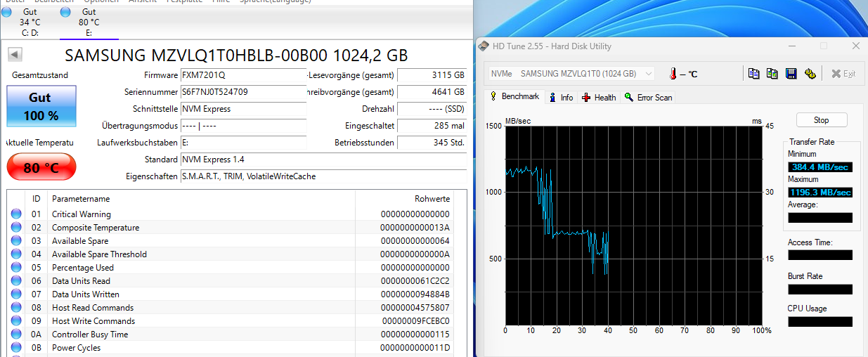
Task: Click the serial number field S6F7NJ0T524709
Action: tap(243, 92)
